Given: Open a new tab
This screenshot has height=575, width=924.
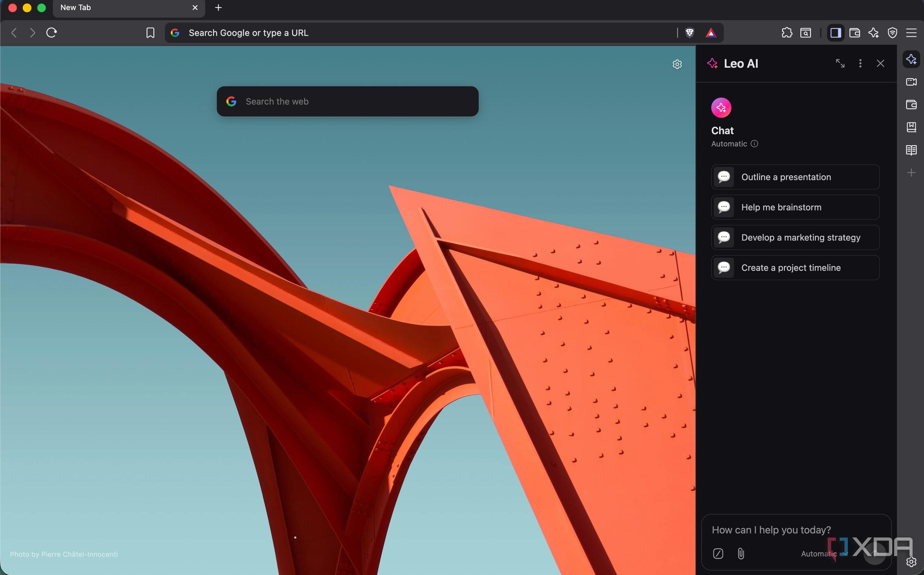Looking at the screenshot, I should pos(218,8).
